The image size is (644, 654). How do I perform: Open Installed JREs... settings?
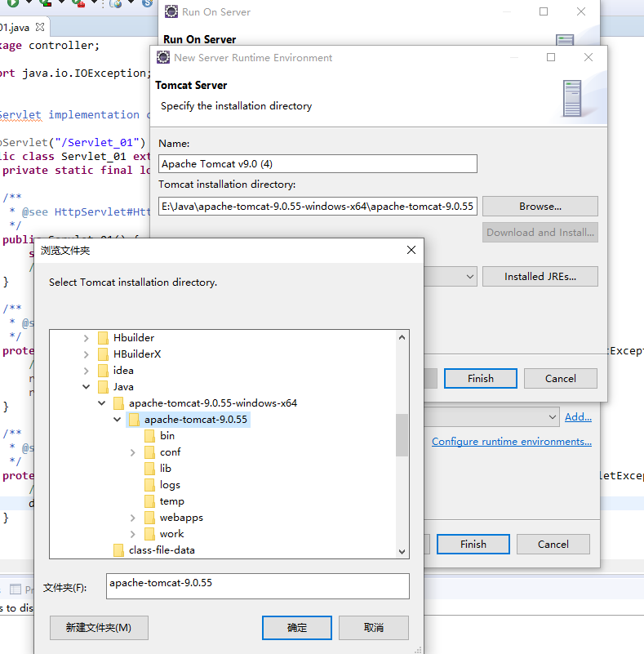point(540,277)
